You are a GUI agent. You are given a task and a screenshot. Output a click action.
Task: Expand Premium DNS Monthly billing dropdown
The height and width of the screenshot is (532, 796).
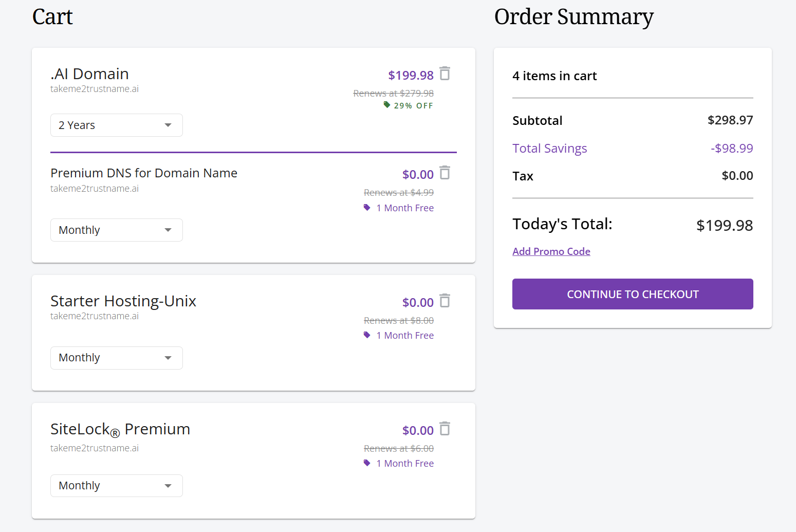tap(116, 230)
